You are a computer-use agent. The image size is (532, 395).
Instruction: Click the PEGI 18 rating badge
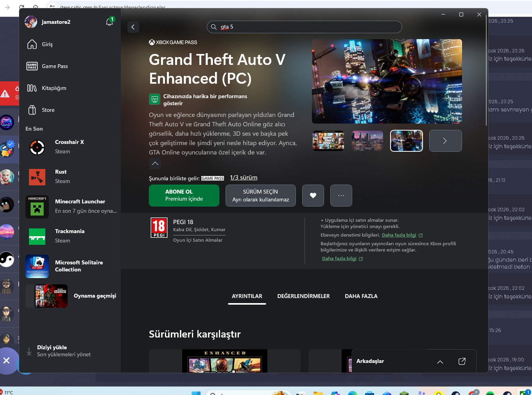click(x=159, y=228)
